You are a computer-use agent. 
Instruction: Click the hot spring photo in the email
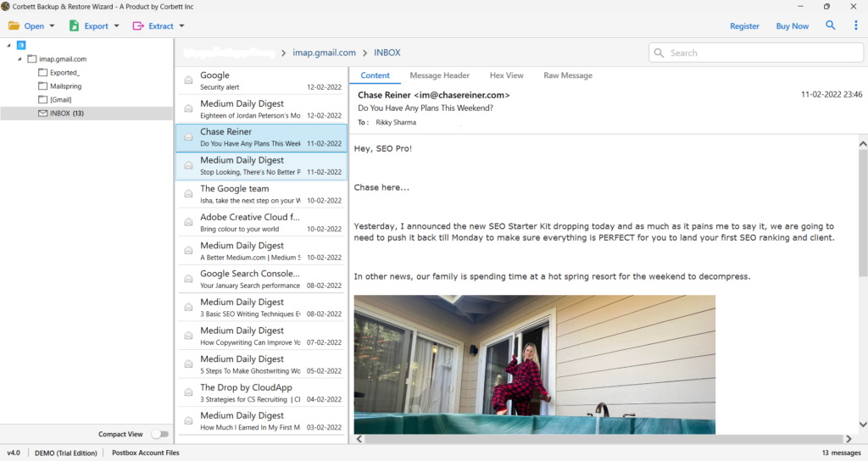[534, 364]
